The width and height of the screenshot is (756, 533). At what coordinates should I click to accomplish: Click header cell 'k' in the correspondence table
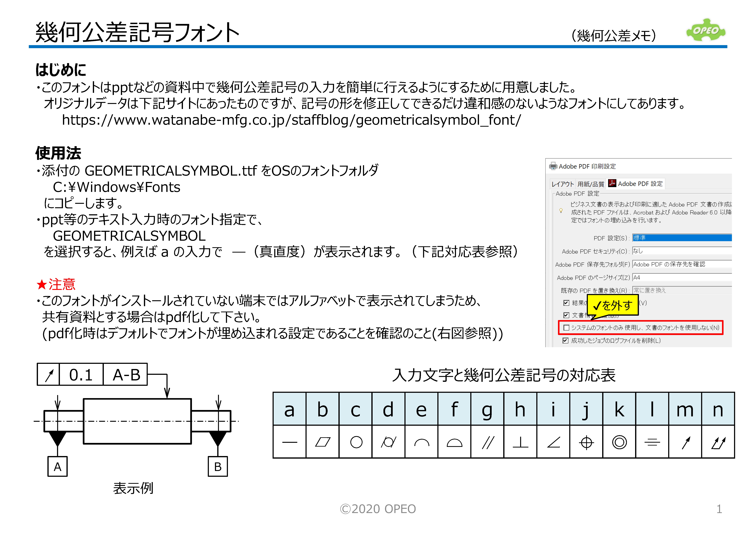[x=619, y=409]
